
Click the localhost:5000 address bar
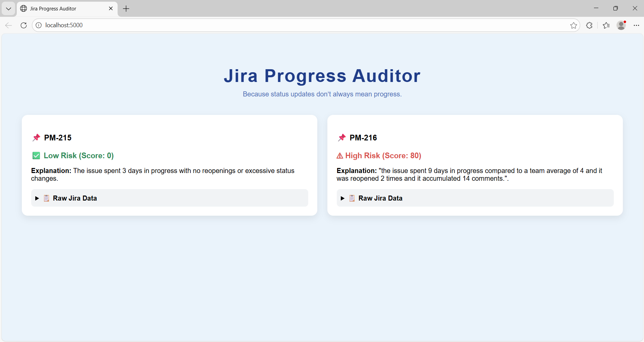(306, 25)
